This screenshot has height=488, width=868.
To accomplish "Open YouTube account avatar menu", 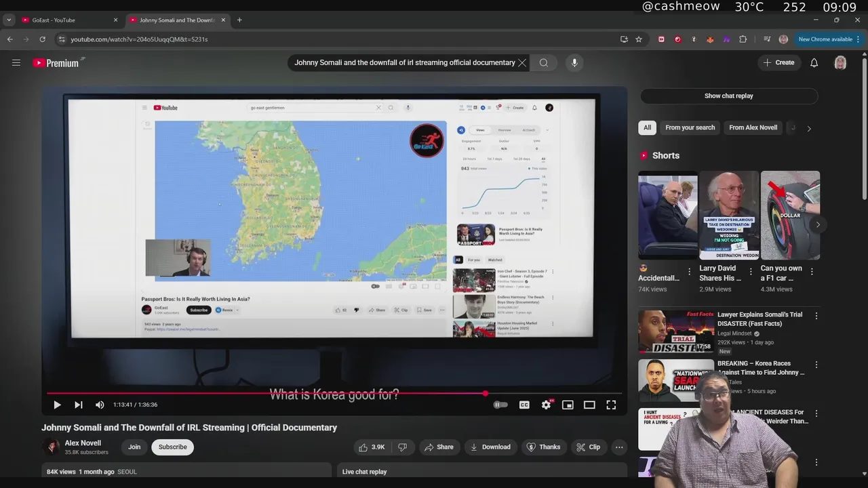I will click(840, 63).
